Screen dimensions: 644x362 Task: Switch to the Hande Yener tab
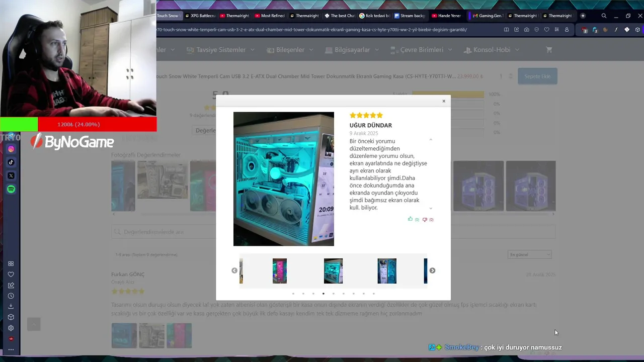click(x=446, y=16)
